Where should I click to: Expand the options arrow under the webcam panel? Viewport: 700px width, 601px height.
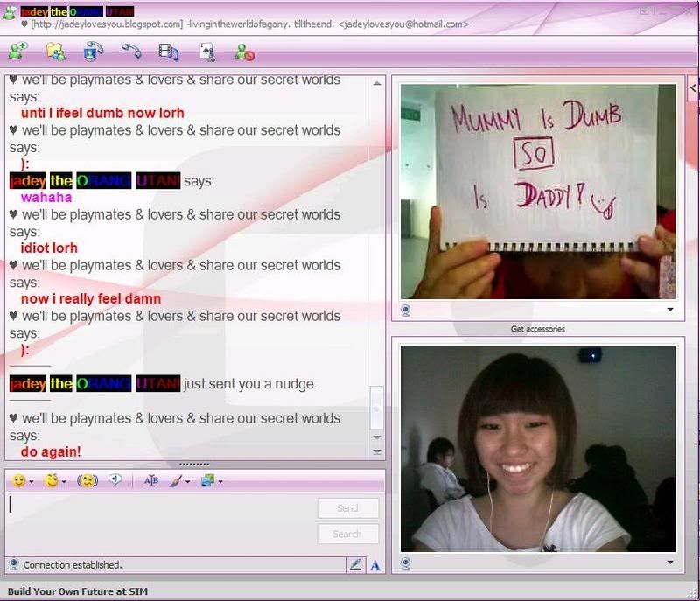click(x=672, y=309)
